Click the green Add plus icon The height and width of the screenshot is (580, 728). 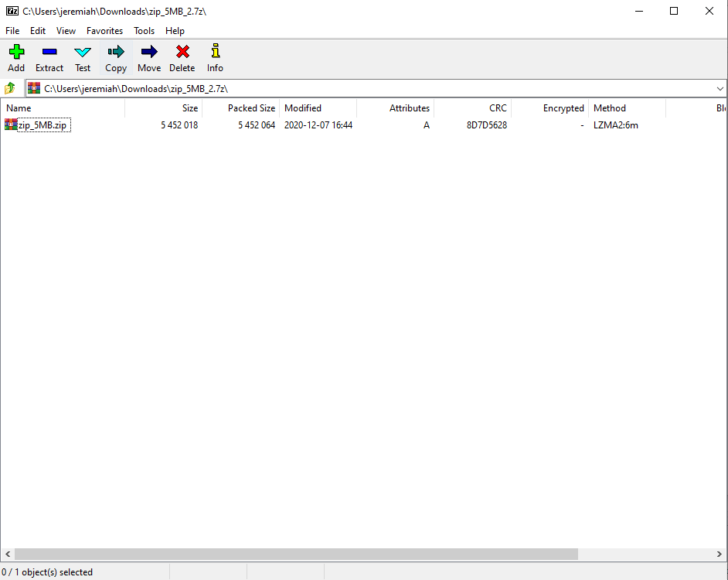[x=16, y=53]
